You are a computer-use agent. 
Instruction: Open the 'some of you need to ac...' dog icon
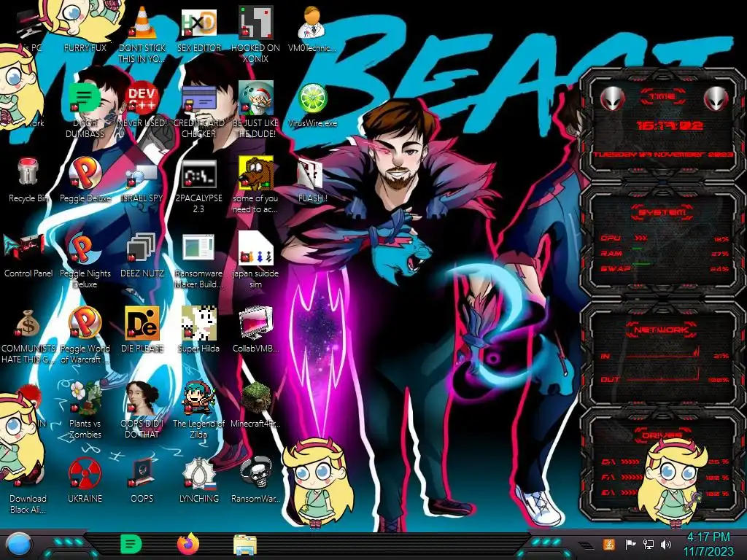pos(256,173)
